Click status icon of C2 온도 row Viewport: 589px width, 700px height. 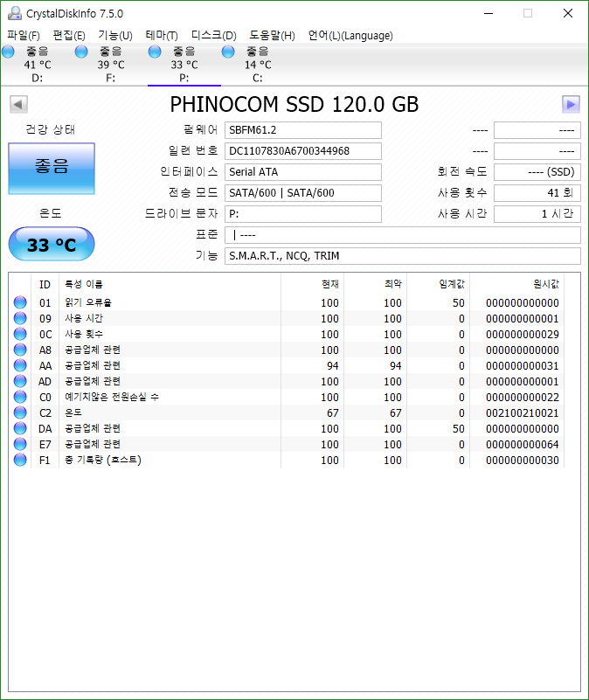[x=20, y=412]
